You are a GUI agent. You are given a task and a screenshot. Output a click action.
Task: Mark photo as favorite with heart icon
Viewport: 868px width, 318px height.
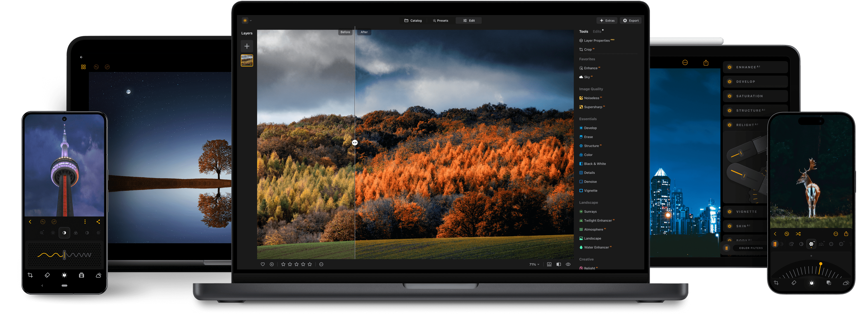(262, 264)
